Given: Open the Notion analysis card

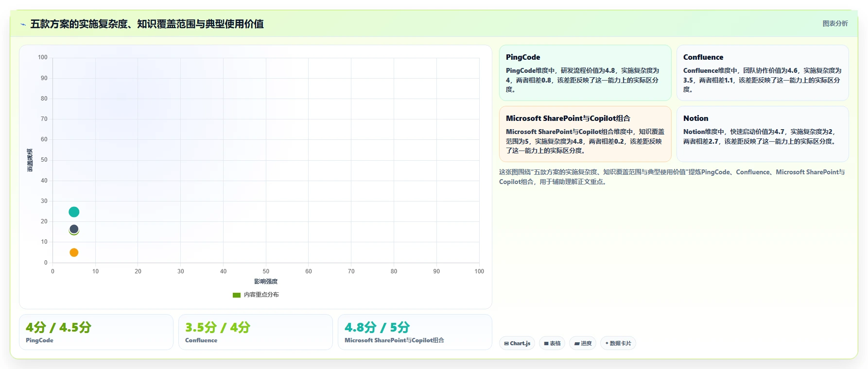Looking at the screenshot, I should (x=763, y=134).
